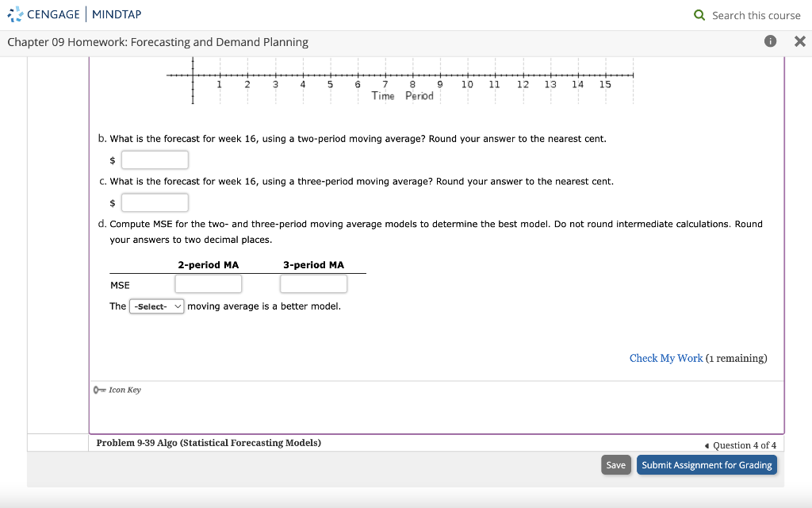Click the Cengage spiral logo icon

(15, 14)
